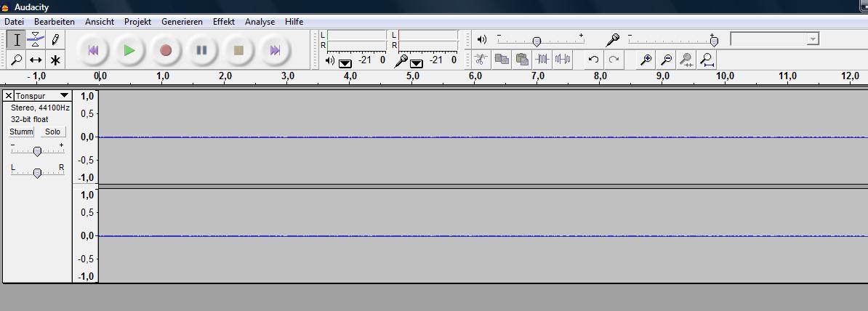
Task: Select the Multi-tool asterisk
Action: [55, 60]
